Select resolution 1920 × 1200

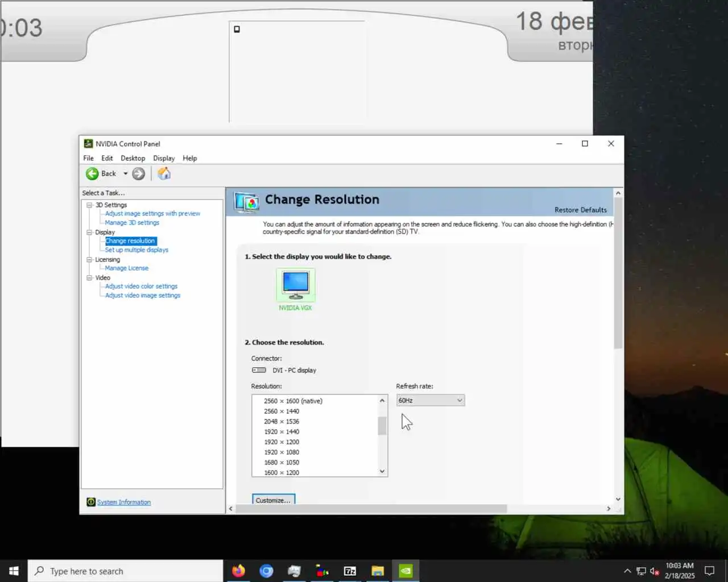[282, 442]
